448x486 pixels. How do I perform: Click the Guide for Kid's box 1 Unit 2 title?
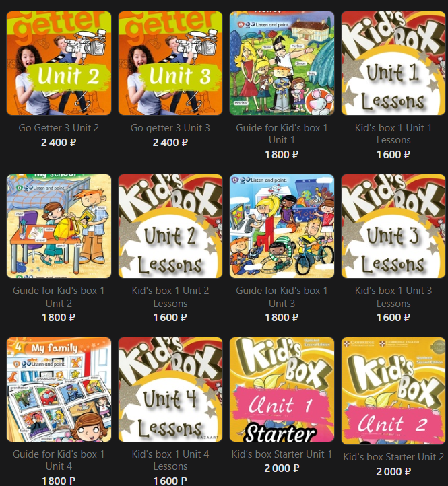[59, 297]
